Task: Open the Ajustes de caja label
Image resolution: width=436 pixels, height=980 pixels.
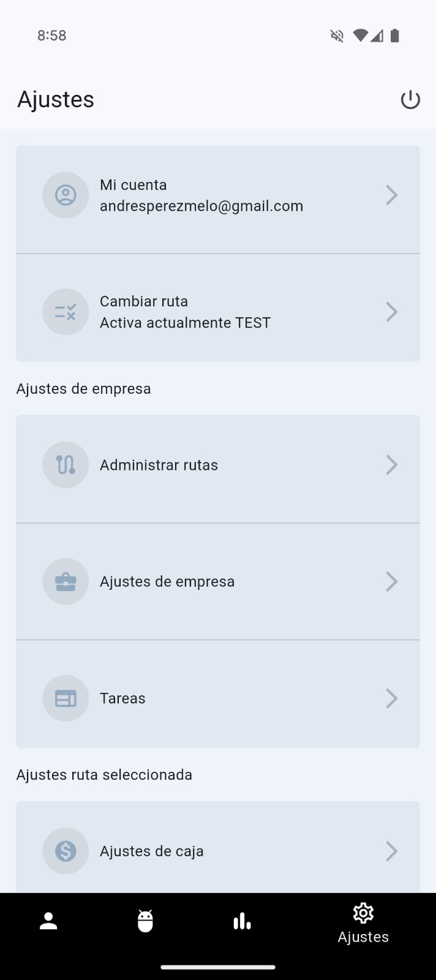Action: 152,851
